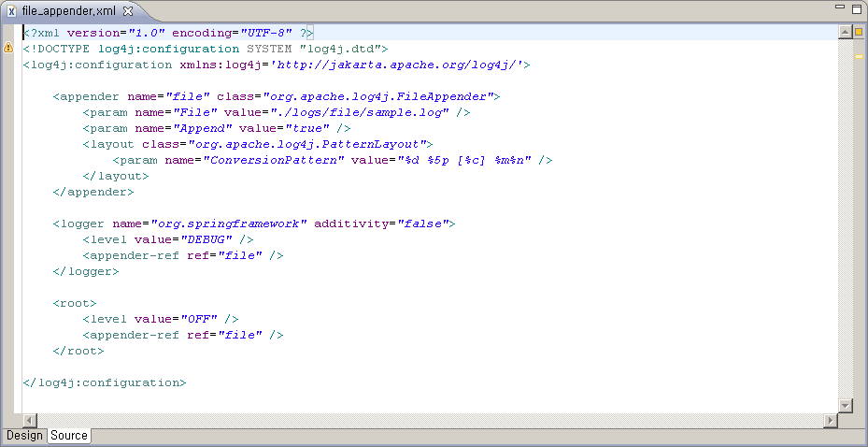Click the XML file icon in the editor tab
This screenshot has height=447, width=868.
click(11, 10)
